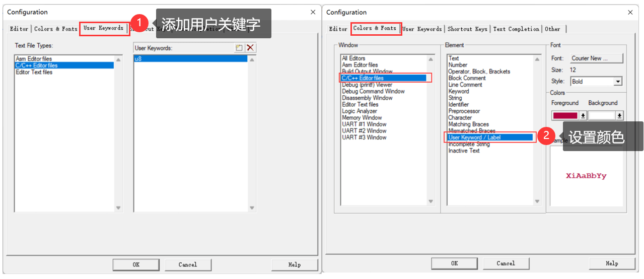Click scroll down arrow of the Element list

point(537,201)
